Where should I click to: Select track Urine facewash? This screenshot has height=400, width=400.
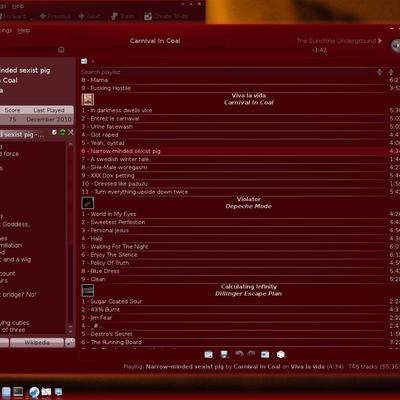pos(240,127)
